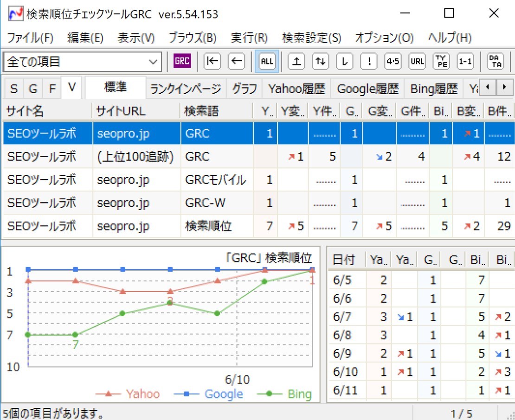Toggle the 1-1 toolbar button
Image resolution: width=515 pixels, height=420 pixels.
click(465, 62)
